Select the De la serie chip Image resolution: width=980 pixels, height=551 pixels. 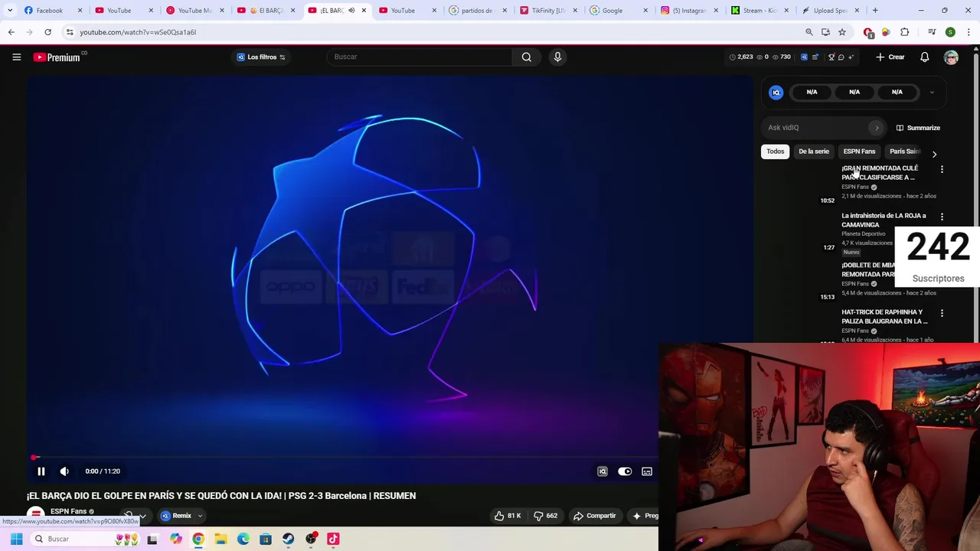813,152
